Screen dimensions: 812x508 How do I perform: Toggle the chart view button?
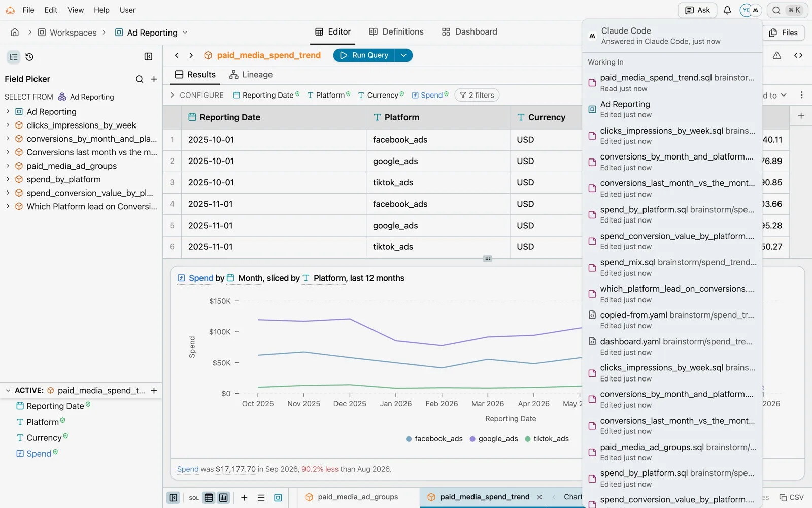[x=223, y=498]
